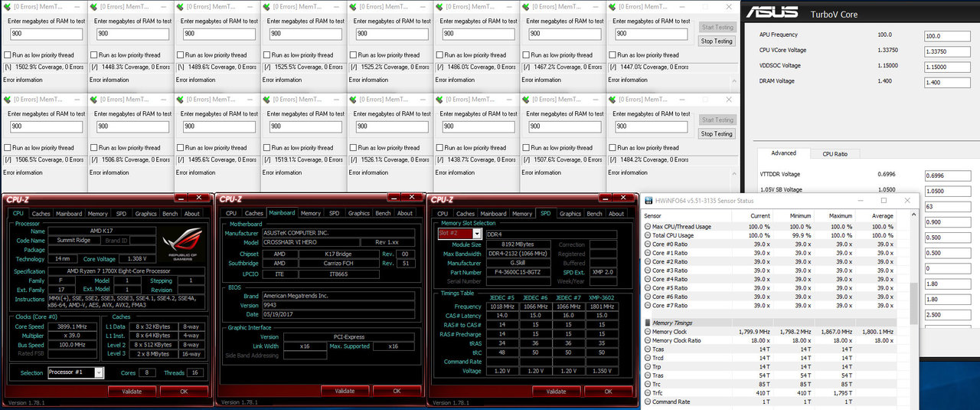This screenshot has width=980, height=410.
Task: Click the Core #6 Ratio sensor icon
Action: [647, 297]
